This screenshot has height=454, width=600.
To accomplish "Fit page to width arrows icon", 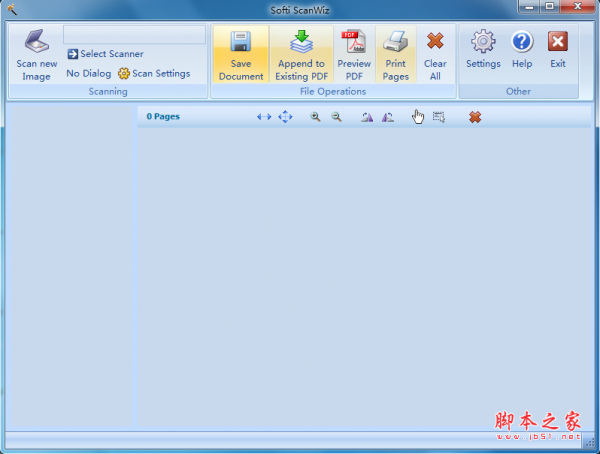I will [x=264, y=116].
